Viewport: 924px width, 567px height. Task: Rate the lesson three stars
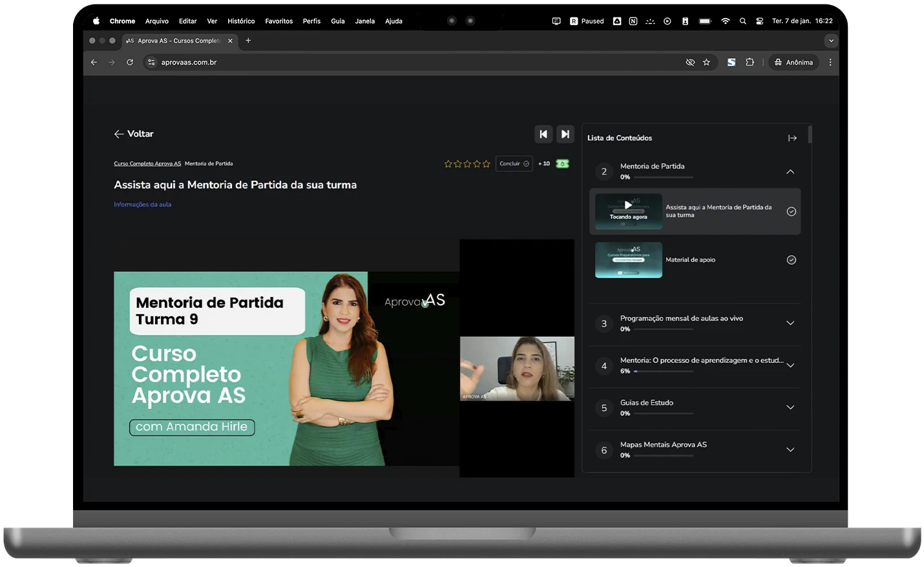click(467, 164)
